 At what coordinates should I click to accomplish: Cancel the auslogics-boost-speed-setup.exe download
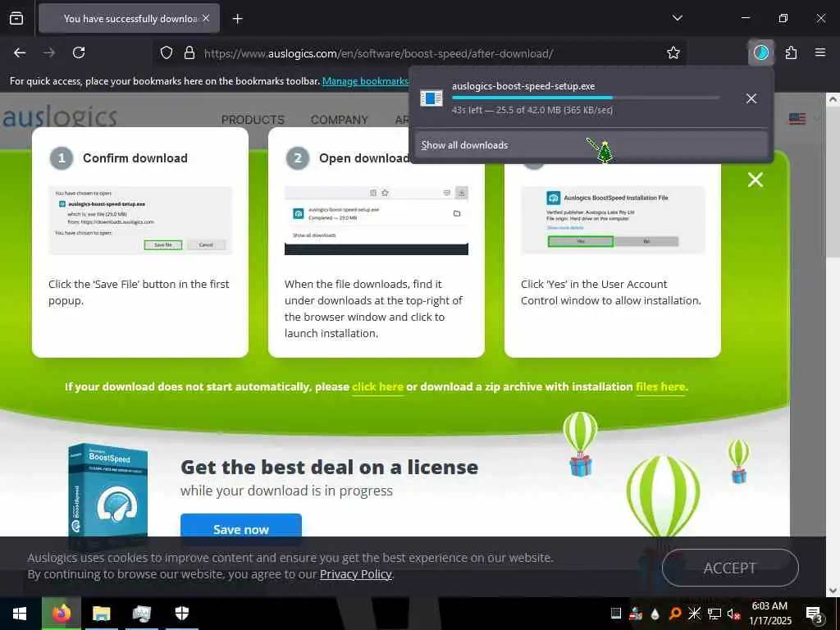click(751, 98)
